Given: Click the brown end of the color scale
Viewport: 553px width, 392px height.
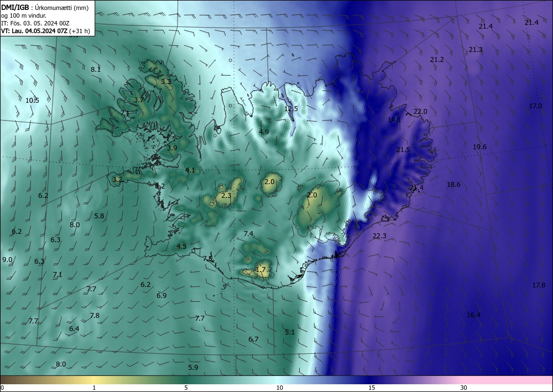Looking at the screenshot, I should pyautogui.click(x=11, y=380).
